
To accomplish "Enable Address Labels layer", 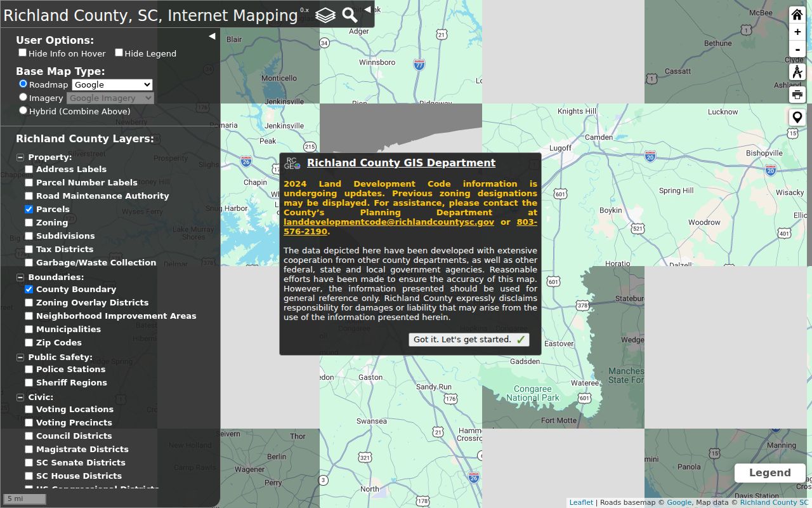I will pyautogui.click(x=29, y=170).
